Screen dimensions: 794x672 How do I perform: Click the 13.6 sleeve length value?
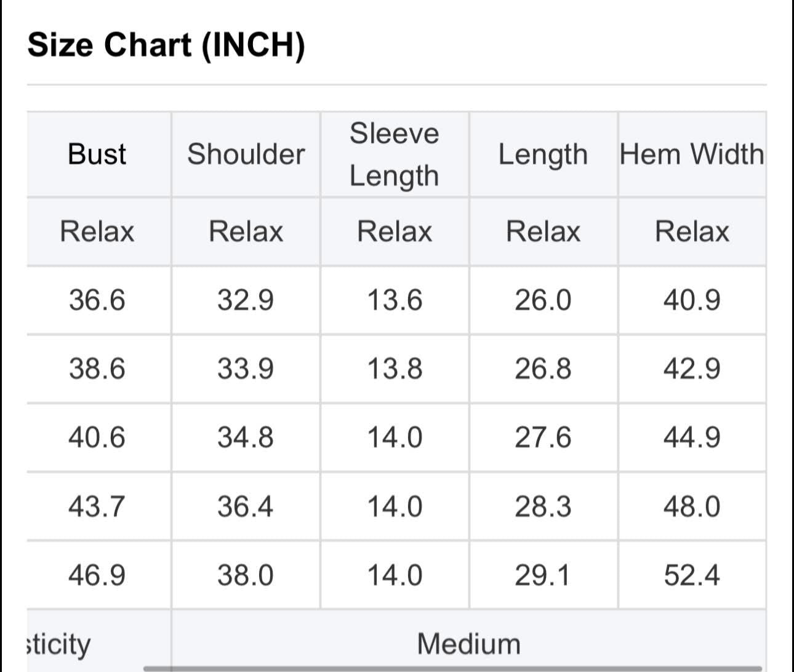click(x=395, y=300)
